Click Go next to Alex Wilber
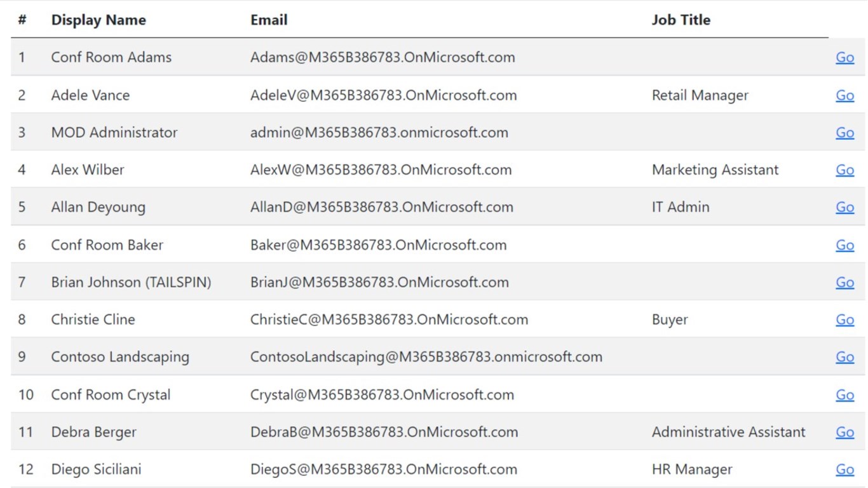The width and height of the screenshot is (868, 488). tap(844, 170)
